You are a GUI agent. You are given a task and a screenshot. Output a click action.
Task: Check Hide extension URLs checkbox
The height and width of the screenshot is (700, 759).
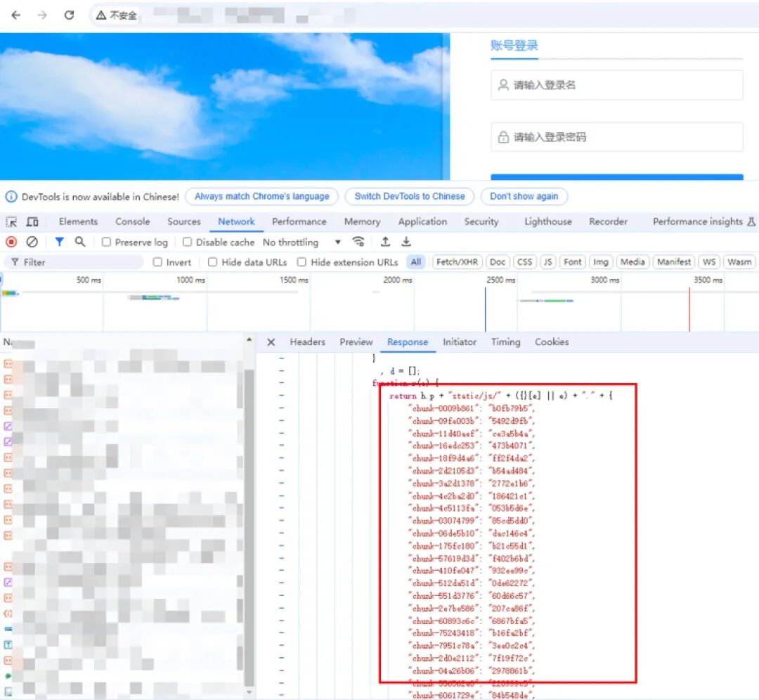(x=301, y=262)
